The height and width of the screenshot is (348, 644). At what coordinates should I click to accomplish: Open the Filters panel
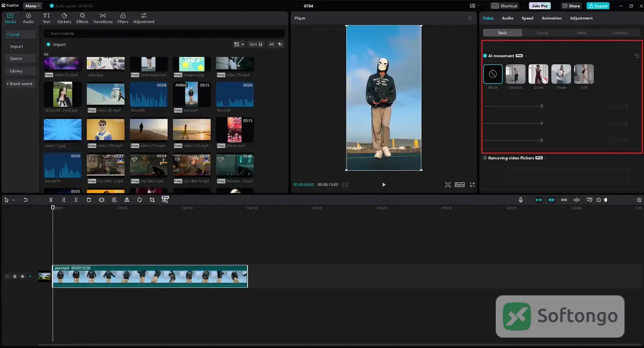pyautogui.click(x=122, y=18)
